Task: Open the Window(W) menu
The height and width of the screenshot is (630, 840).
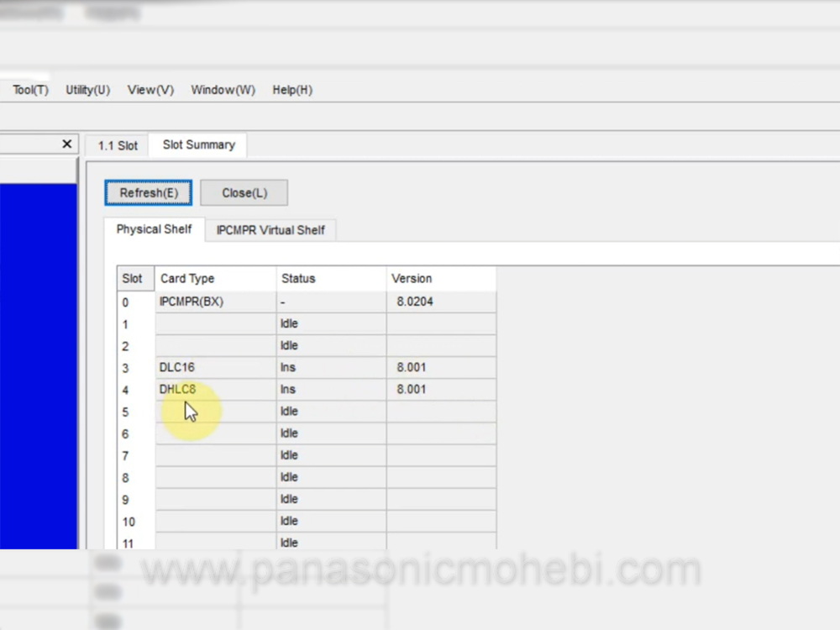Action: 223,90
